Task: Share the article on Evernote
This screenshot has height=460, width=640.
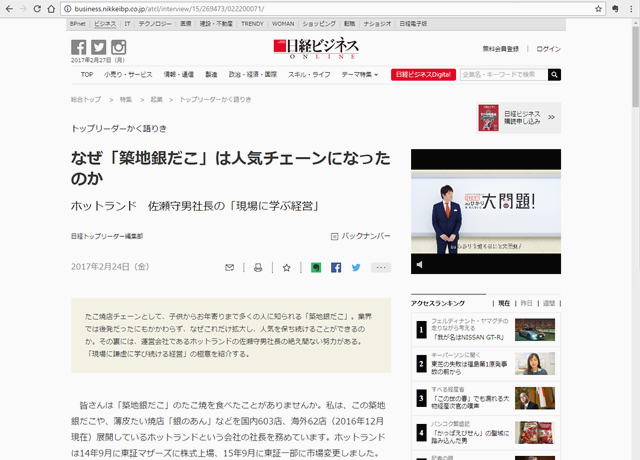Action: [x=314, y=267]
